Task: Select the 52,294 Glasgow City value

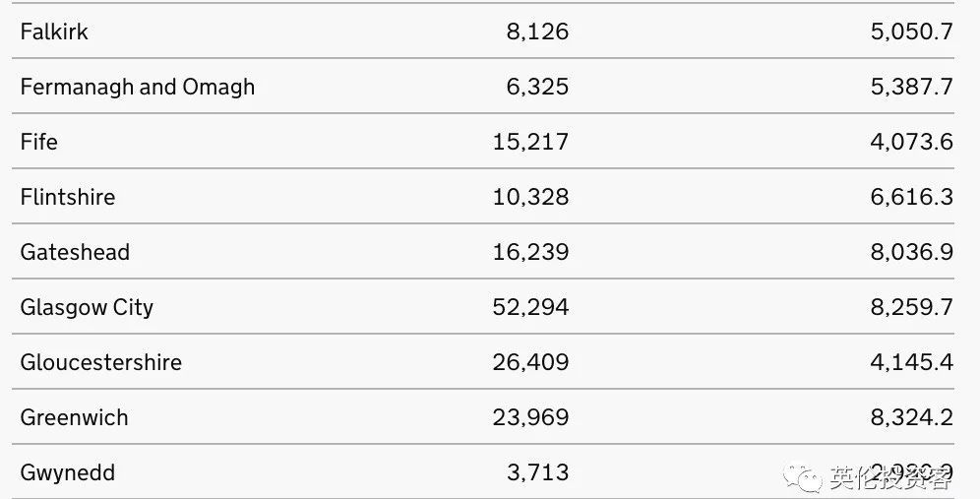Action: point(530,307)
